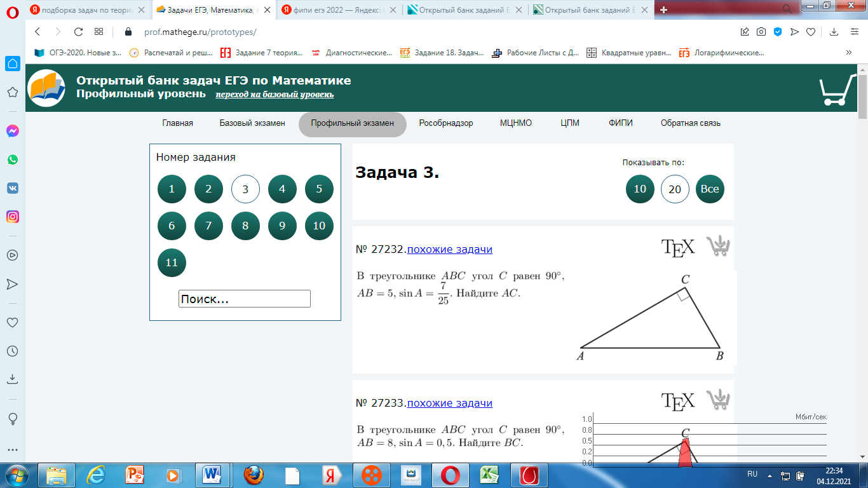Add page to bookmarks heart icon
This screenshot has width=868, height=488.
[811, 32]
